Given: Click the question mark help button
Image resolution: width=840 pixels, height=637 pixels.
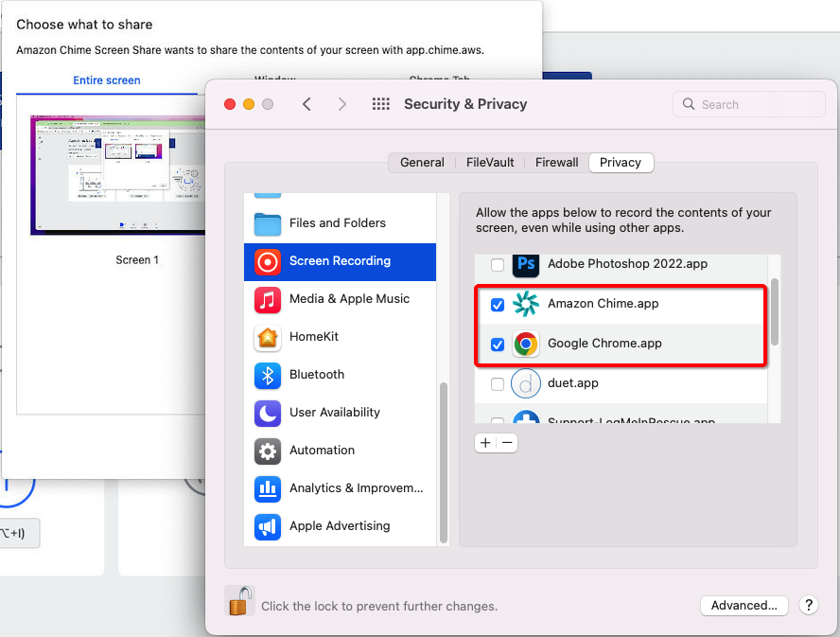Looking at the screenshot, I should click(809, 606).
